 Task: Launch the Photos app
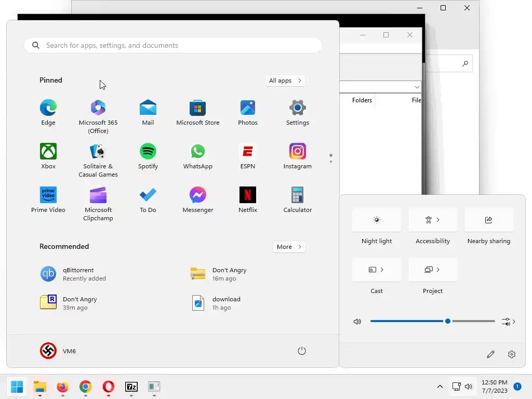[248, 113]
